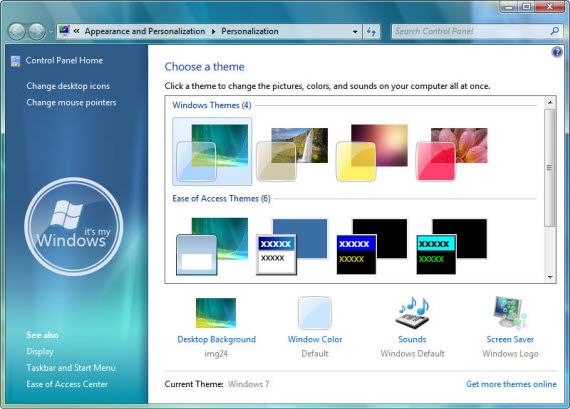Click the Sounds music notes icon
The width and height of the screenshot is (570, 409).
[x=413, y=313]
